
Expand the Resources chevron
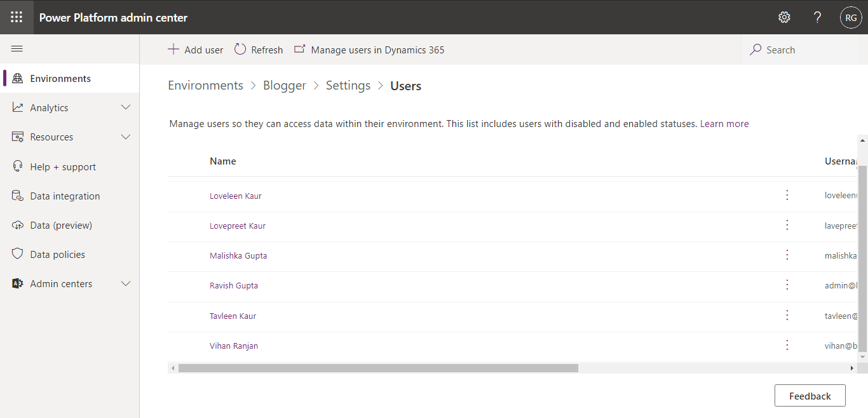126,137
